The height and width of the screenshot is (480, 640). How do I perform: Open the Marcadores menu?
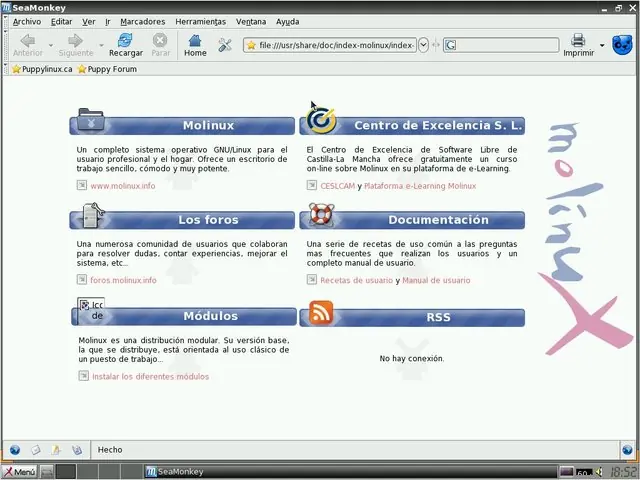(x=143, y=22)
